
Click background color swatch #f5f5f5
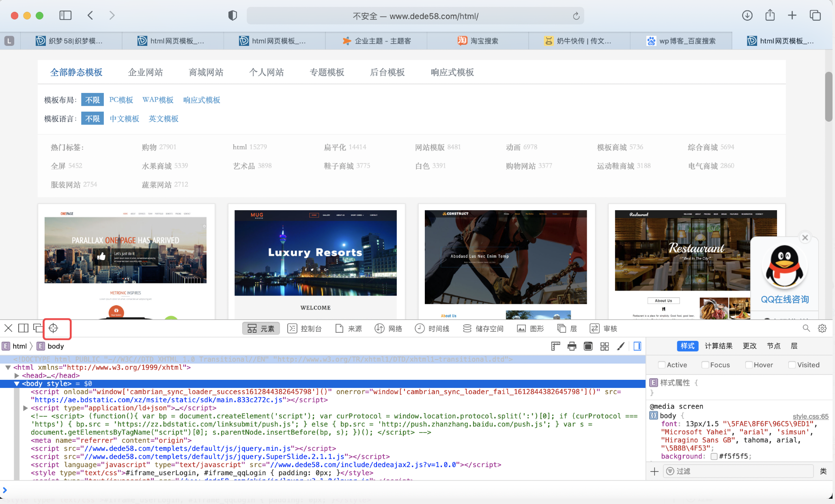click(714, 456)
